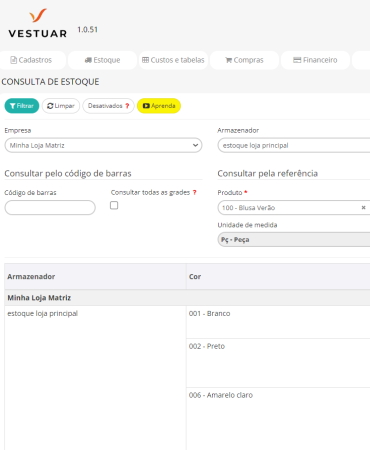Open the Custos e tabelas menu
This screenshot has width=370, height=450.
[x=173, y=60]
